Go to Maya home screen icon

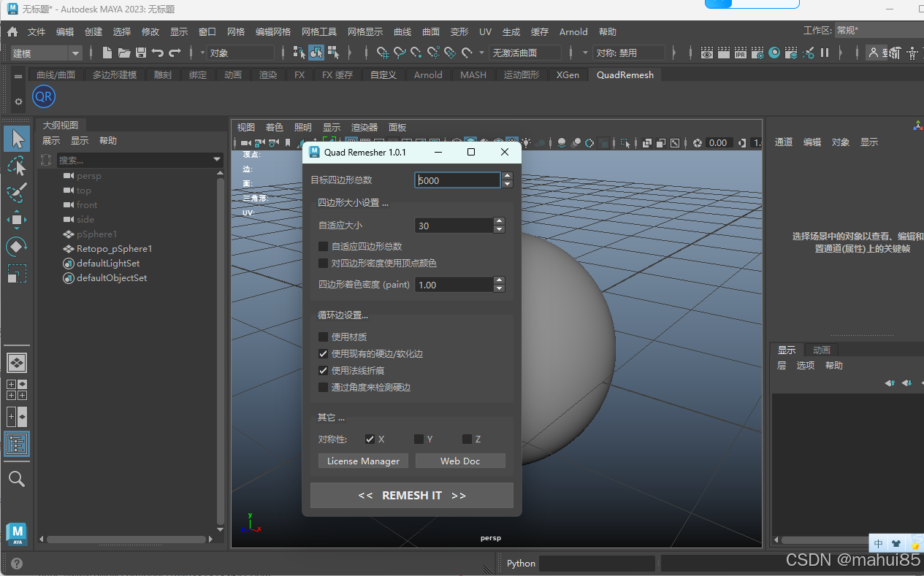[x=12, y=31]
